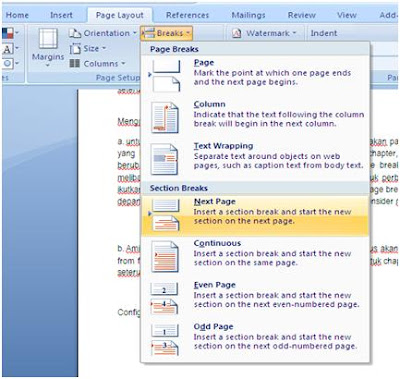The width and height of the screenshot is (400, 379).
Task: Click the Column break icon
Action: 165,118
